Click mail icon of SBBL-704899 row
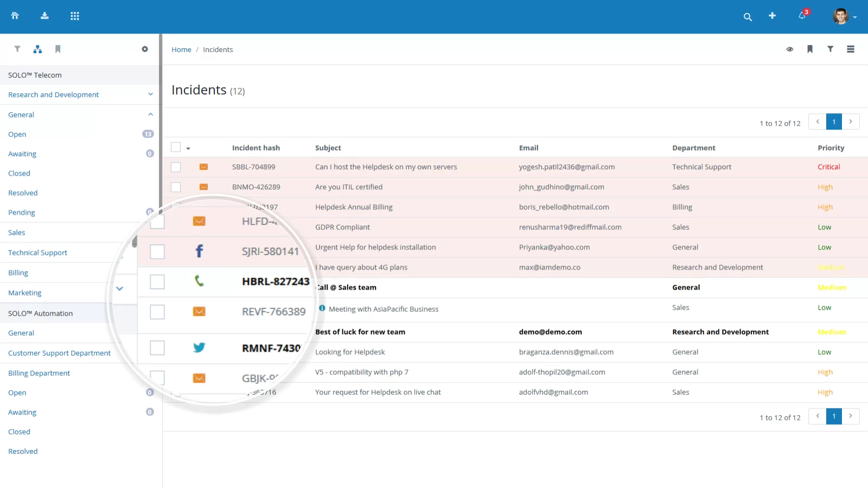The width and height of the screenshot is (868, 488). coord(203,167)
